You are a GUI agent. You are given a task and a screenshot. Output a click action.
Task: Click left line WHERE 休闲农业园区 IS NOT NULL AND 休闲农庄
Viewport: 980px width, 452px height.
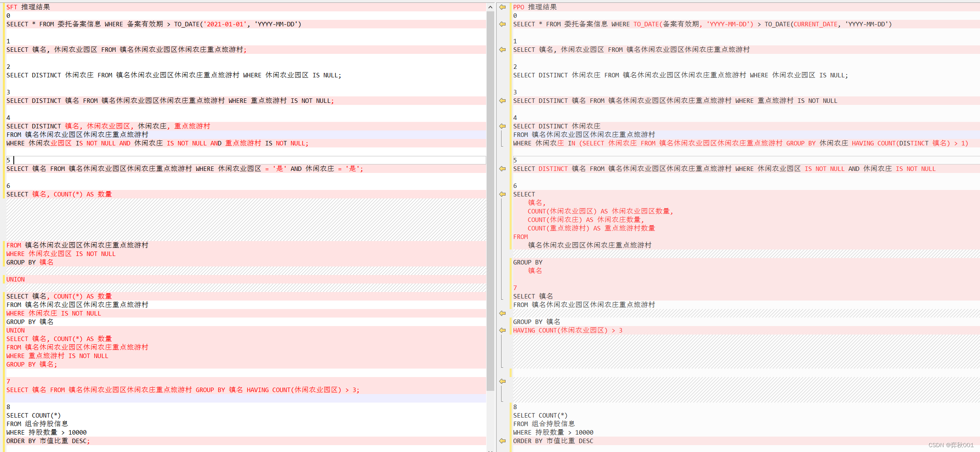click(157, 143)
